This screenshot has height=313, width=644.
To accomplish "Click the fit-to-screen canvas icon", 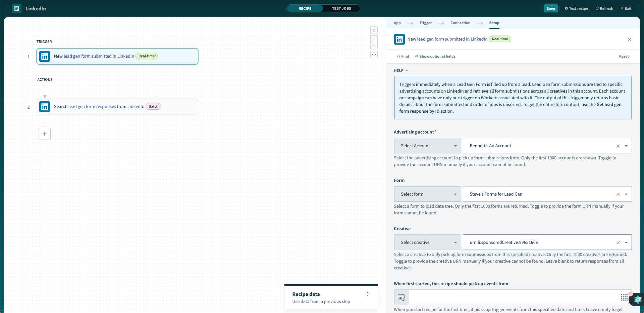I will pyautogui.click(x=374, y=54).
